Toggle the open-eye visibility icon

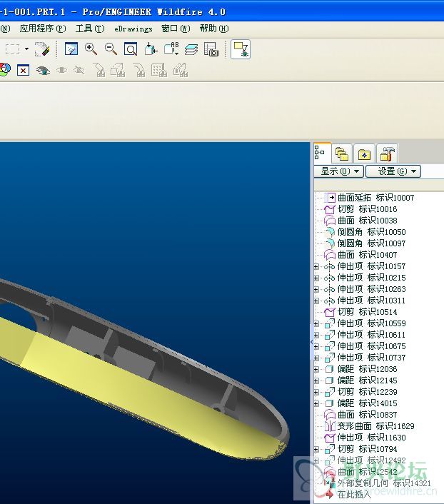(x=43, y=70)
